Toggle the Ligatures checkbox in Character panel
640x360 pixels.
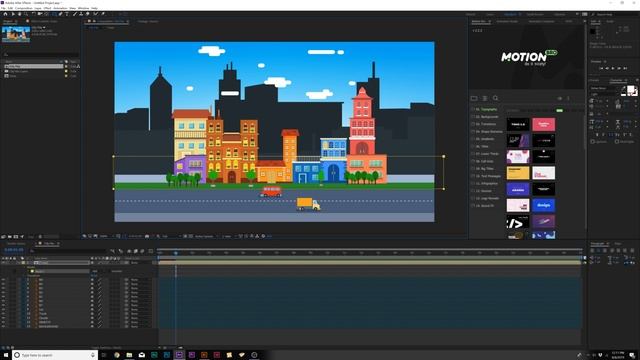tap(592, 142)
